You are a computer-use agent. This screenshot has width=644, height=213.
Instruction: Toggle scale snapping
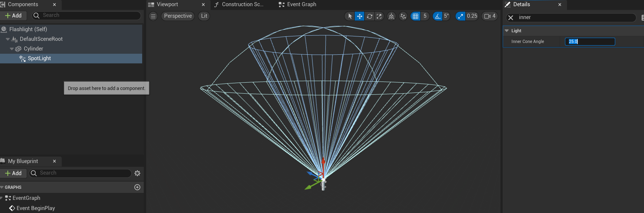(460, 16)
